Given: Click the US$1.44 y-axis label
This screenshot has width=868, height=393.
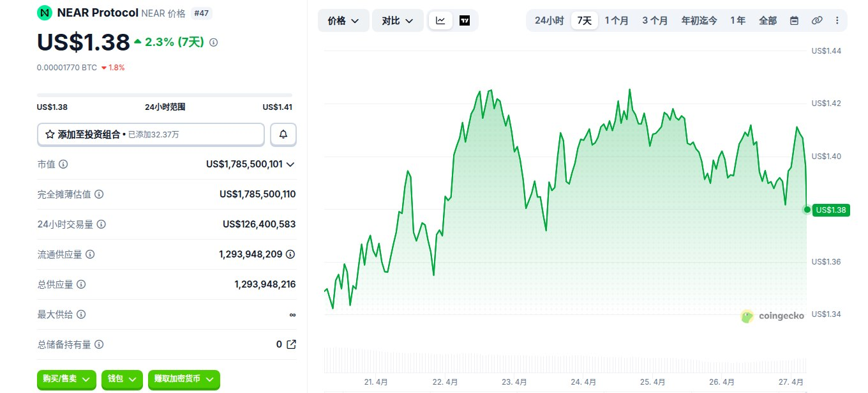Looking at the screenshot, I should coord(827,50).
